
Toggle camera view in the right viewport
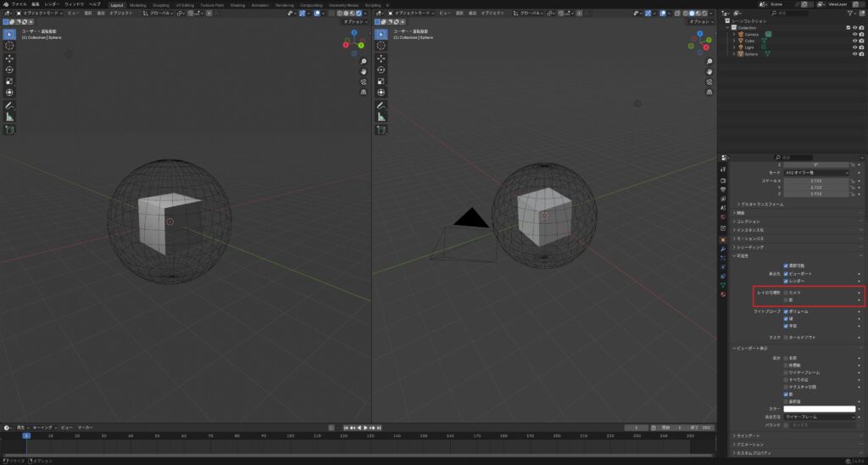(x=709, y=81)
